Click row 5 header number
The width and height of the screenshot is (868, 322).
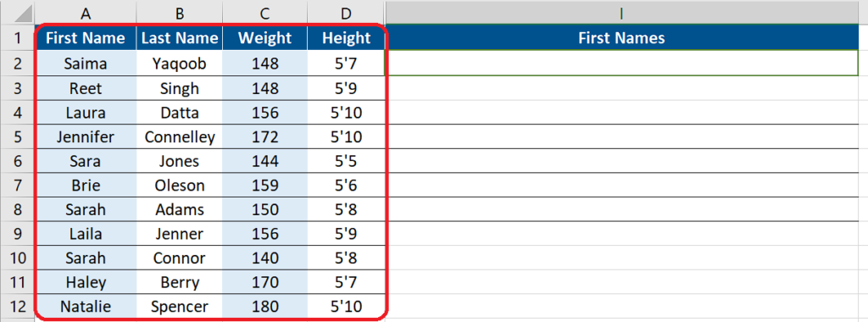(x=17, y=136)
